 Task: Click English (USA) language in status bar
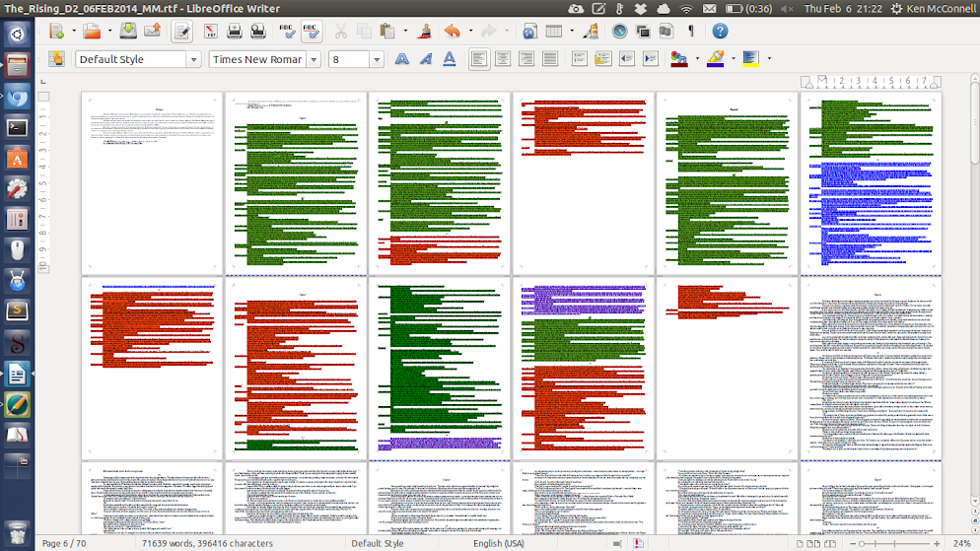[x=498, y=543]
